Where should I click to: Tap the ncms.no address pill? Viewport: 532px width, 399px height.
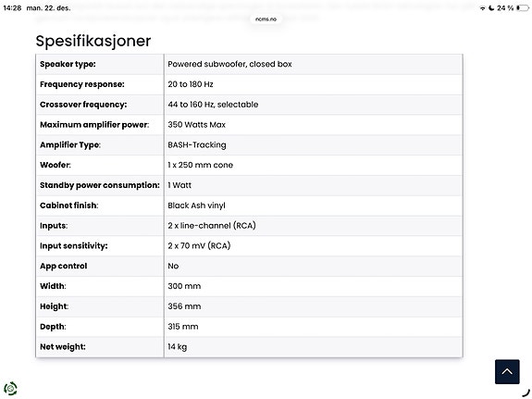(266, 19)
